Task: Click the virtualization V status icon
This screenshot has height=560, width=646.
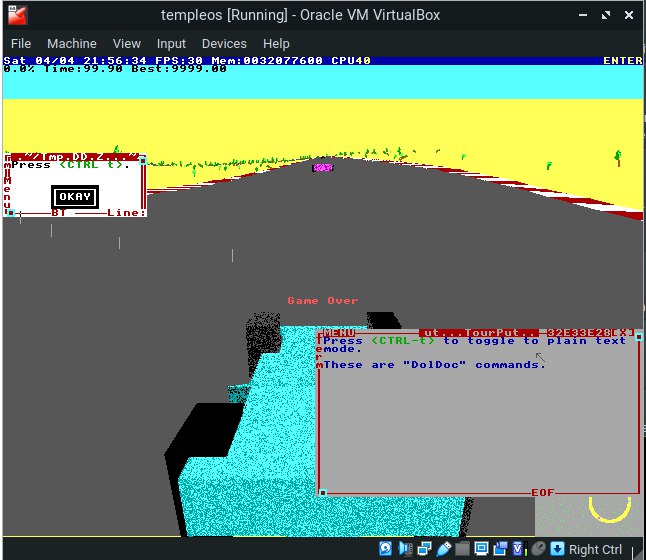Action: [519, 548]
